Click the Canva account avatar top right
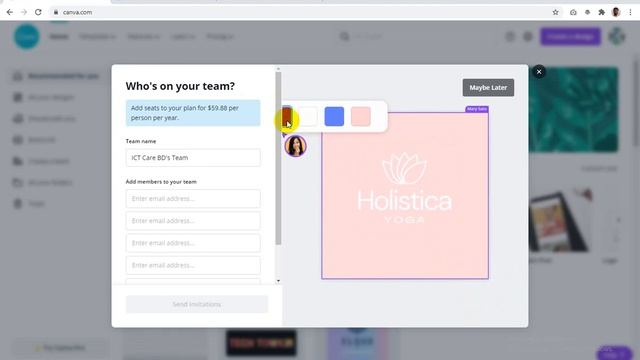The width and height of the screenshot is (640, 360). (x=617, y=37)
